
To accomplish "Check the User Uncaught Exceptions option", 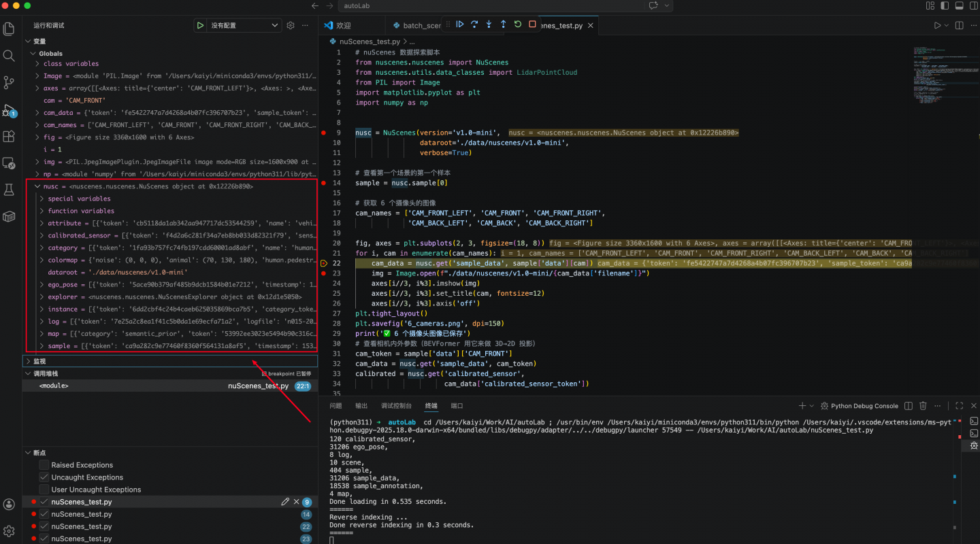I will 44,490.
